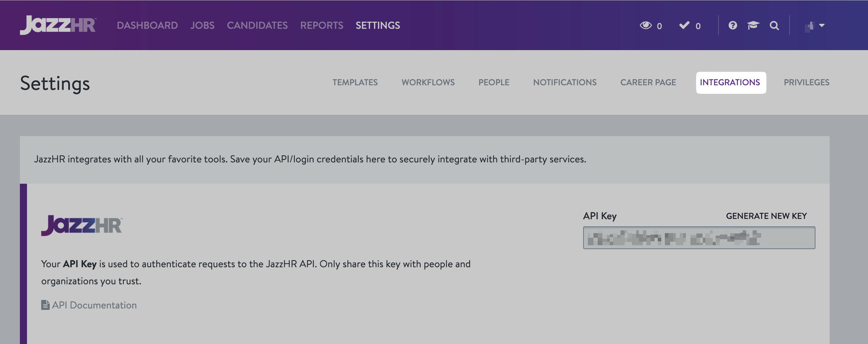Open the graduation cap training icon
This screenshot has width=868, height=344.
click(x=753, y=25)
